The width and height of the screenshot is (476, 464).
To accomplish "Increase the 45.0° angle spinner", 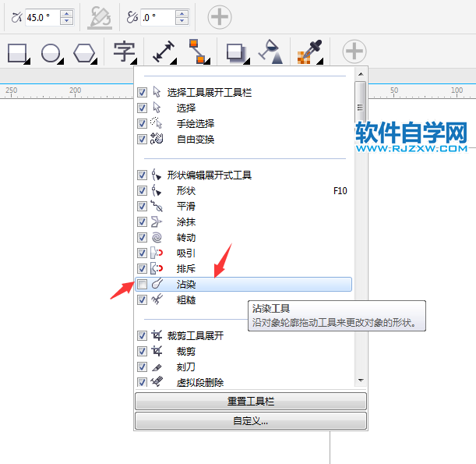I will tap(66, 14).
